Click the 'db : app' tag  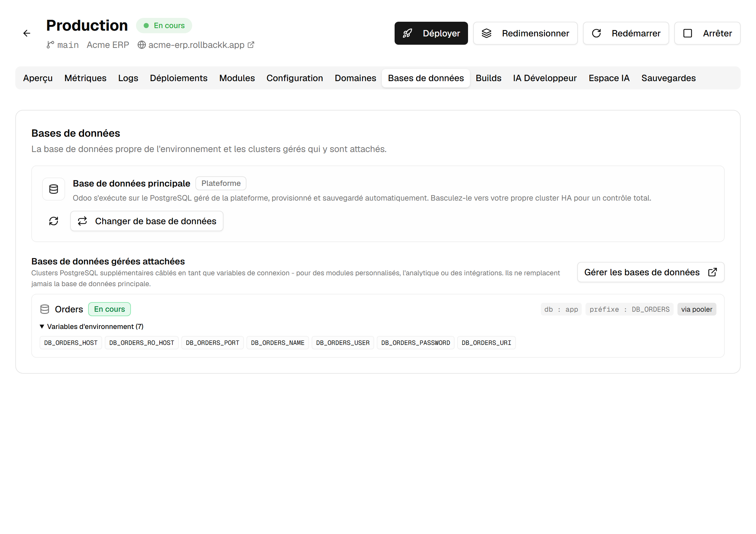click(561, 309)
